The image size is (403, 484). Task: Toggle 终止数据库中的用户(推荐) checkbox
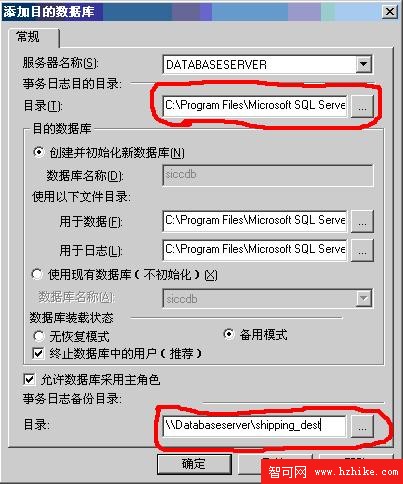click(38, 353)
